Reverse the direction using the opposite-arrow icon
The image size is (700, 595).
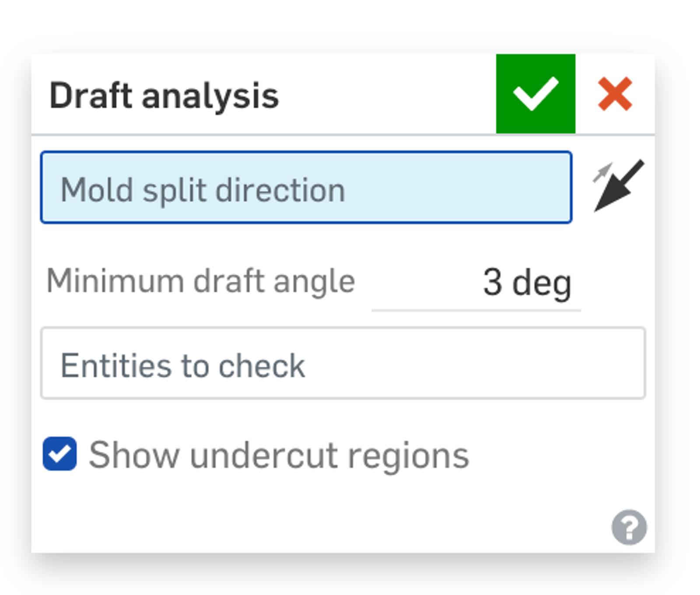[618, 186]
